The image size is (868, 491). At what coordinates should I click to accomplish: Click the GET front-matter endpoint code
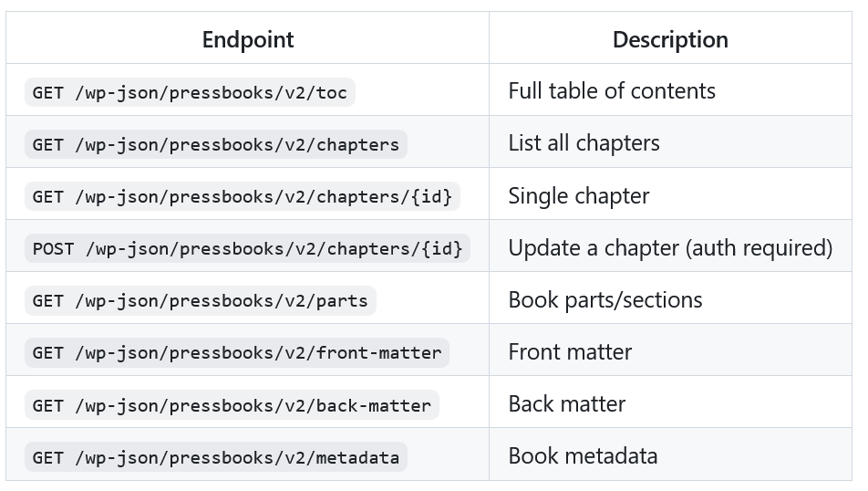[x=237, y=352]
